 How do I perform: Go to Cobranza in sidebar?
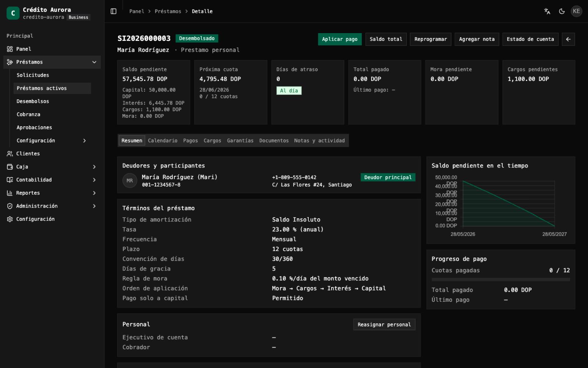(52, 114)
